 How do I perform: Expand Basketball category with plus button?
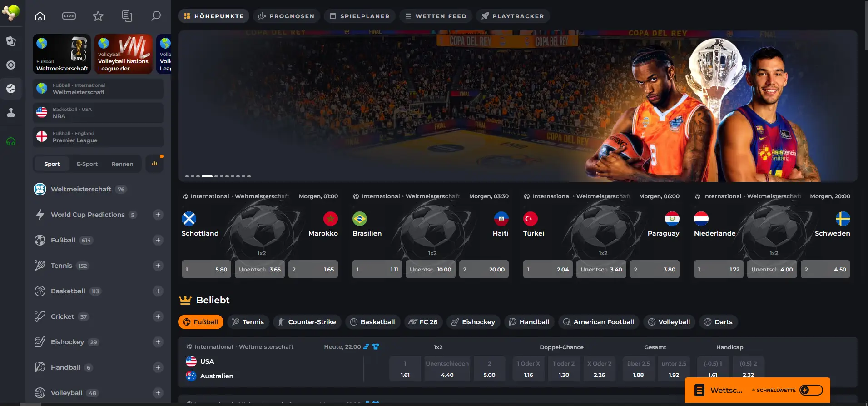coord(158,291)
